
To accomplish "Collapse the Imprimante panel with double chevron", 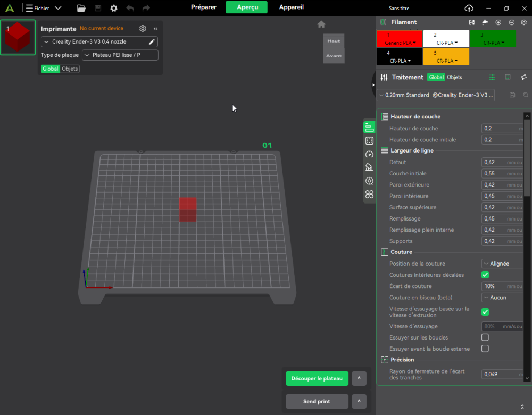I will pyautogui.click(x=155, y=29).
